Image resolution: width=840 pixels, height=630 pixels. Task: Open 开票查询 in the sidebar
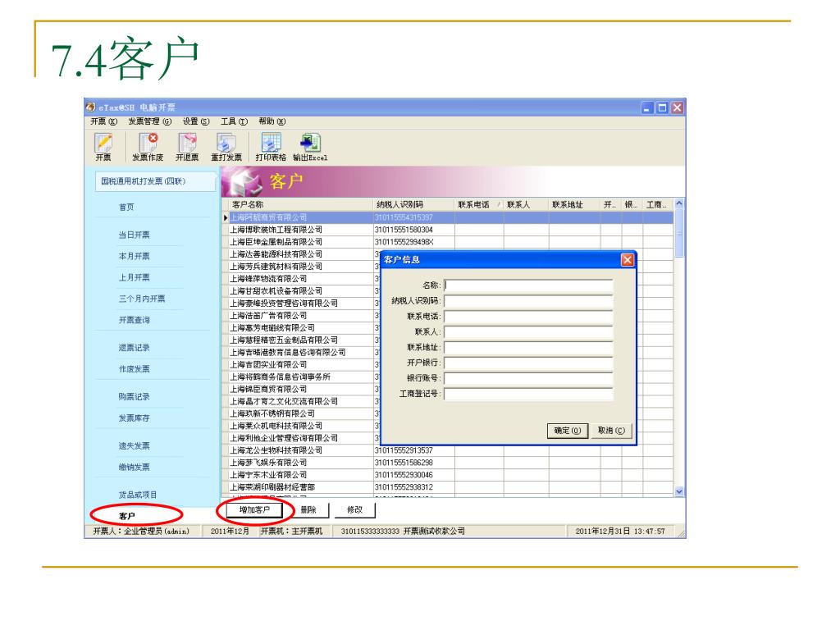click(134, 320)
